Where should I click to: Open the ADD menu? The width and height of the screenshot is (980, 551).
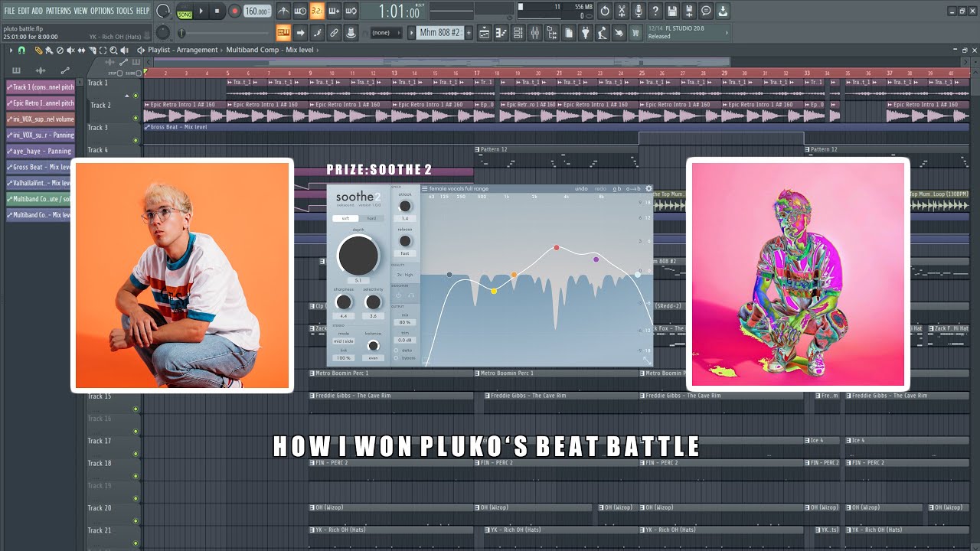coord(38,11)
